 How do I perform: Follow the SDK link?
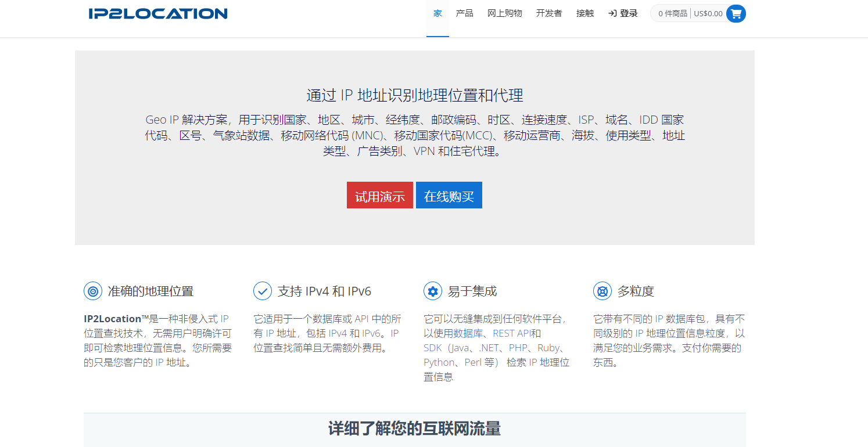[433, 348]
